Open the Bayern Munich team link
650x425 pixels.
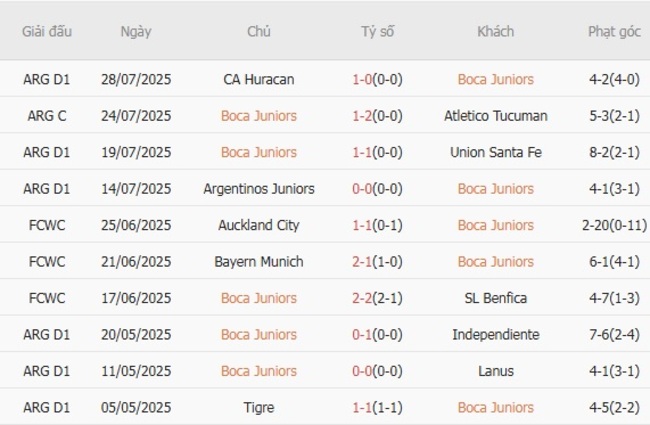pos(259,262)
